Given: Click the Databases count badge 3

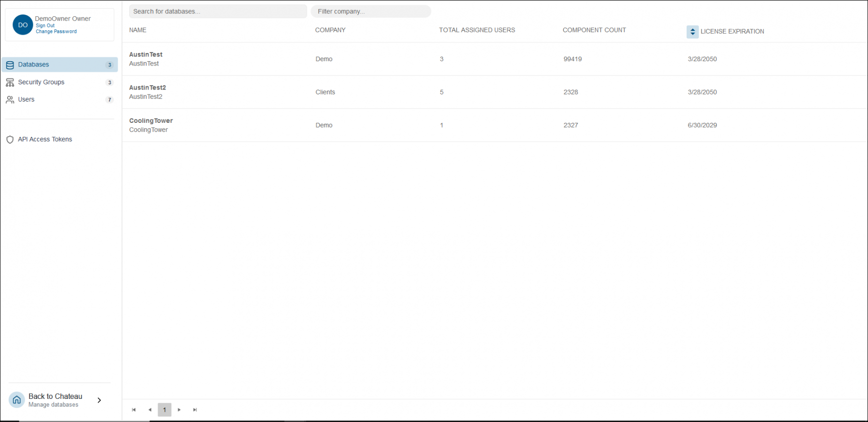Looking at the screenshot, I should pos(109,65).
